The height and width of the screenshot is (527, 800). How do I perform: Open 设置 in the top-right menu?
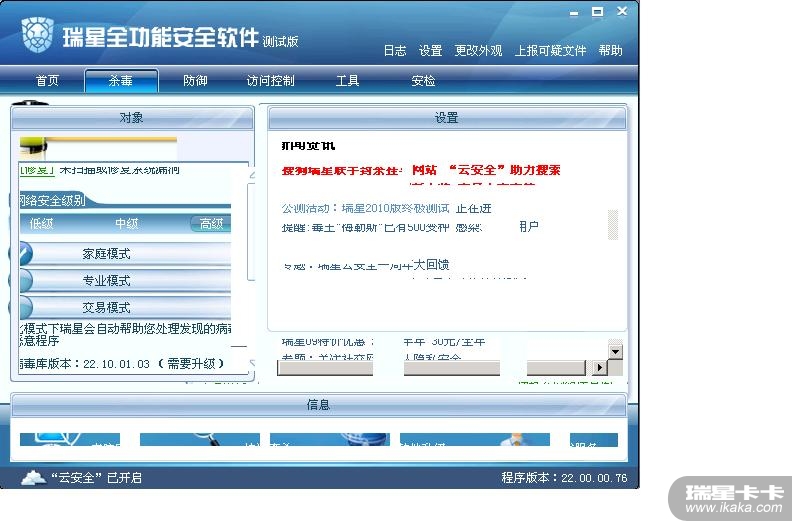[x=430, y=51]
